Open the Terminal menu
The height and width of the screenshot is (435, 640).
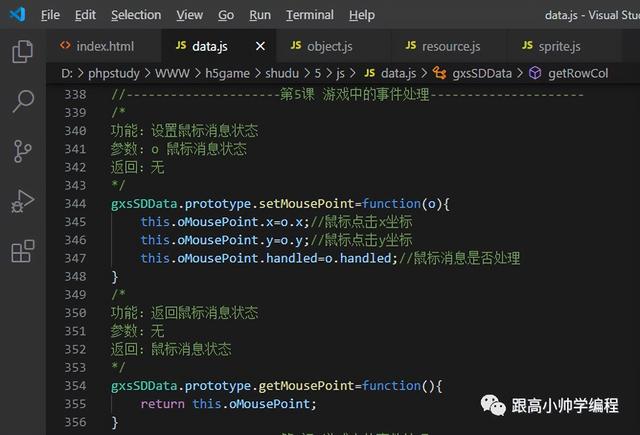pos(310,15)
